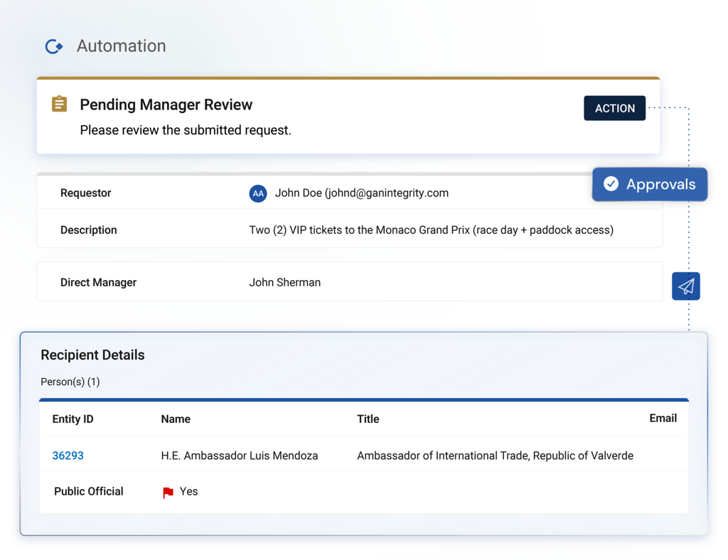The image size is (728, 560).
Task: Select the Email column header
Action: point(663,419)
